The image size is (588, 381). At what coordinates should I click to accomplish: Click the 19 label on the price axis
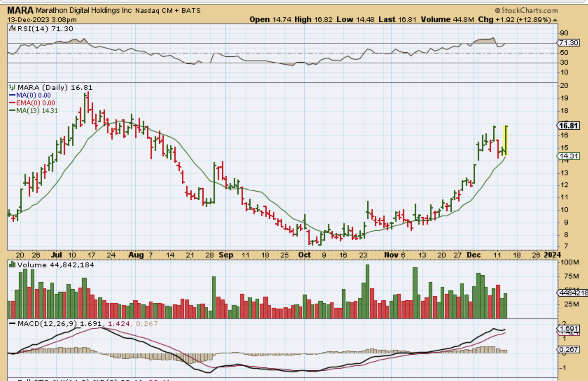pyautogui.click(x=564, y=98)
